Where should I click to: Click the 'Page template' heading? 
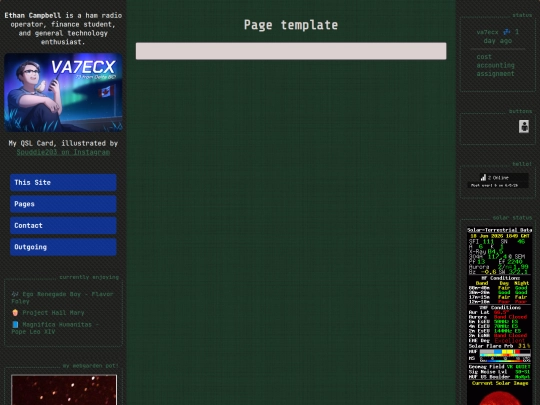pos(291,25)
